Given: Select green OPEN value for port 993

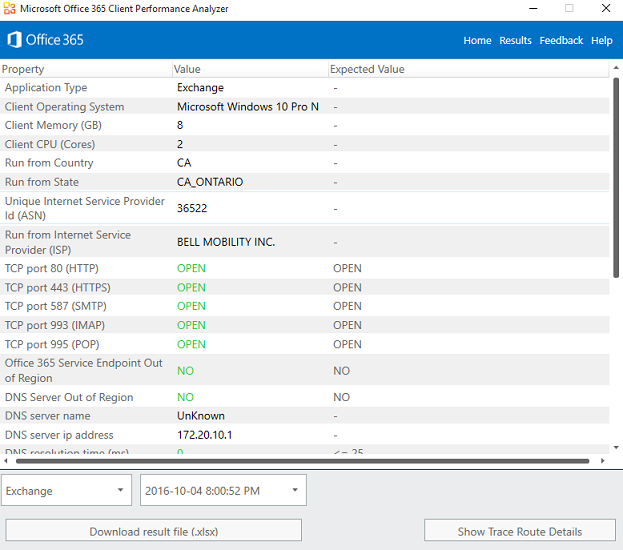Looking at the screenshot, I should pyautogui.click(x=191, y=325).
